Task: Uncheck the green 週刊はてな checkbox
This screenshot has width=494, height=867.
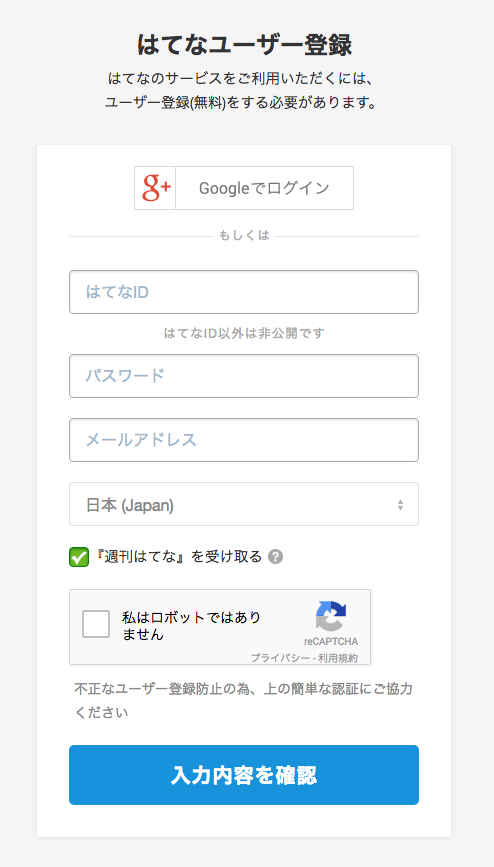Action: click(x=79, y=557)
